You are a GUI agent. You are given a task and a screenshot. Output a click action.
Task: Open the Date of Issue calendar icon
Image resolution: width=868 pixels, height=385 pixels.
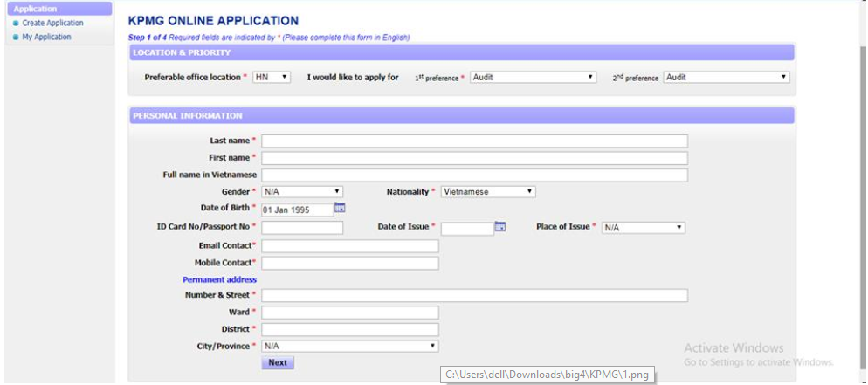500,227
